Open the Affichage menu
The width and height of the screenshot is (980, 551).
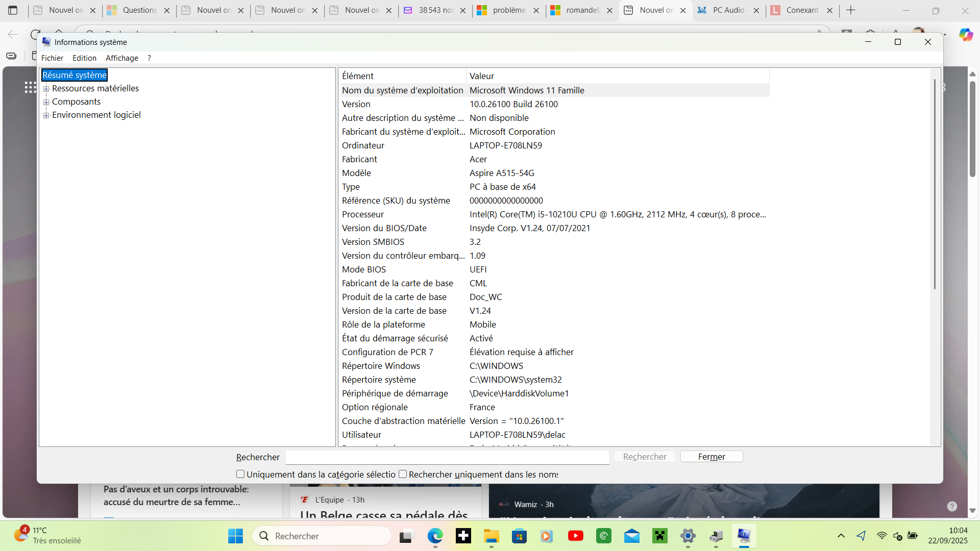[121, 58]
